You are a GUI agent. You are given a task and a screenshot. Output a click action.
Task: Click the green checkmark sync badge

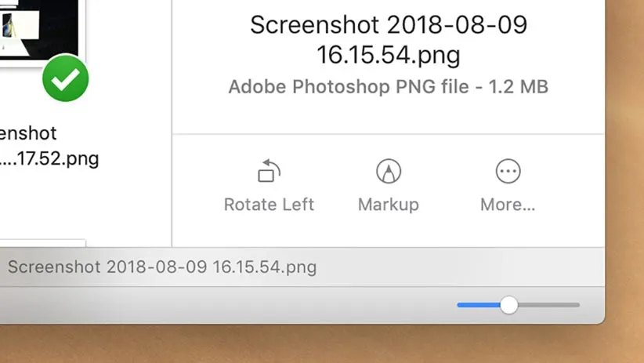click(x=65, y=78)
